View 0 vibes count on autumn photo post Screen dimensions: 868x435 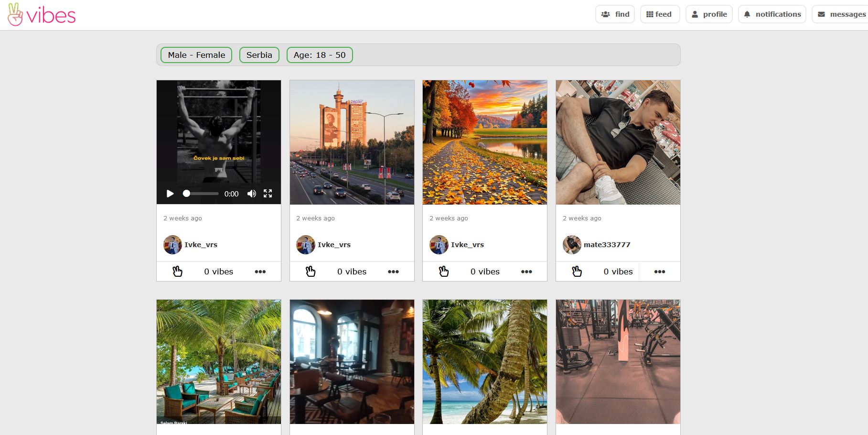[485, 272]
